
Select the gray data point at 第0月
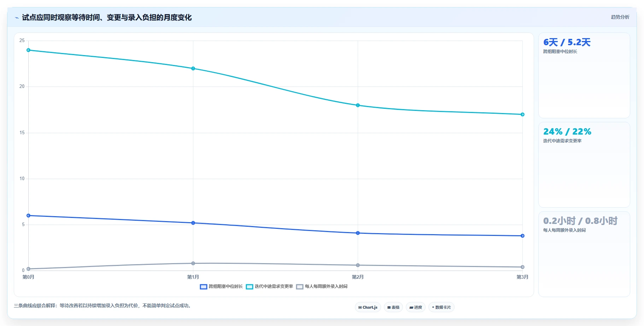(x=29, y=269)
